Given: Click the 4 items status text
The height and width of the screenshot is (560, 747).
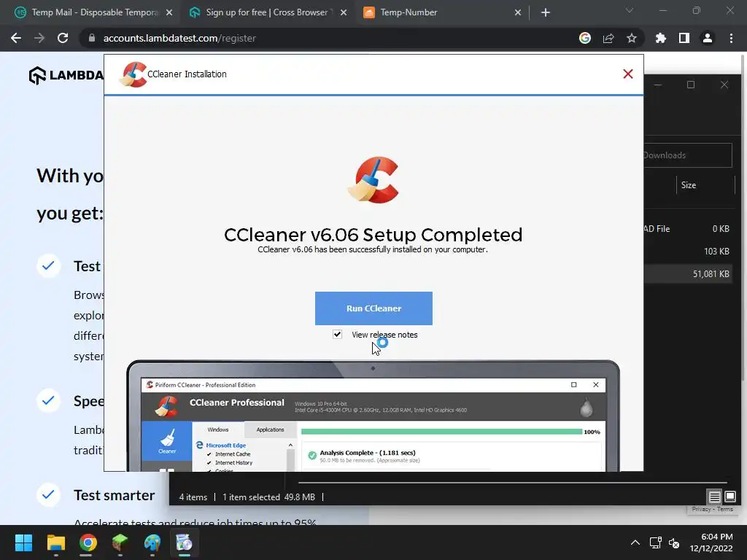Looking at the screenshot, I should point(193,497).
